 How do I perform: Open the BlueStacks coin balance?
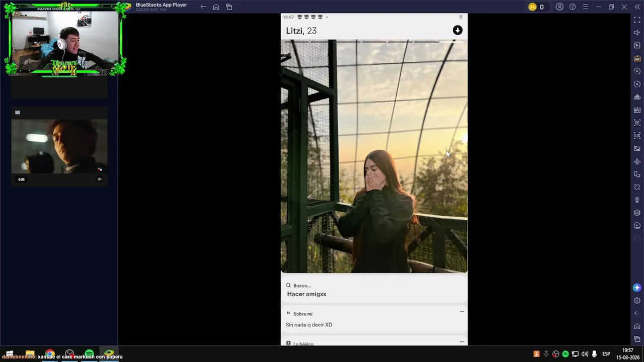pyautogui.click(x=536, y=7)
